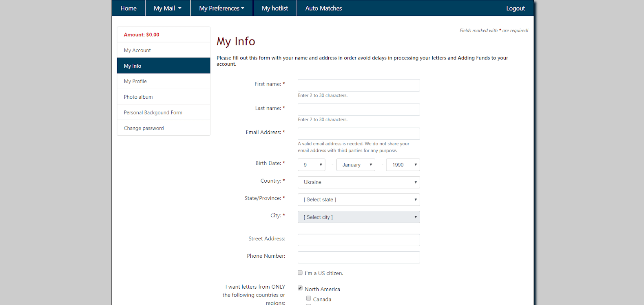Screen dimensions: 644x305
Task: Open Personal Background Form
Action: point(164,113)
